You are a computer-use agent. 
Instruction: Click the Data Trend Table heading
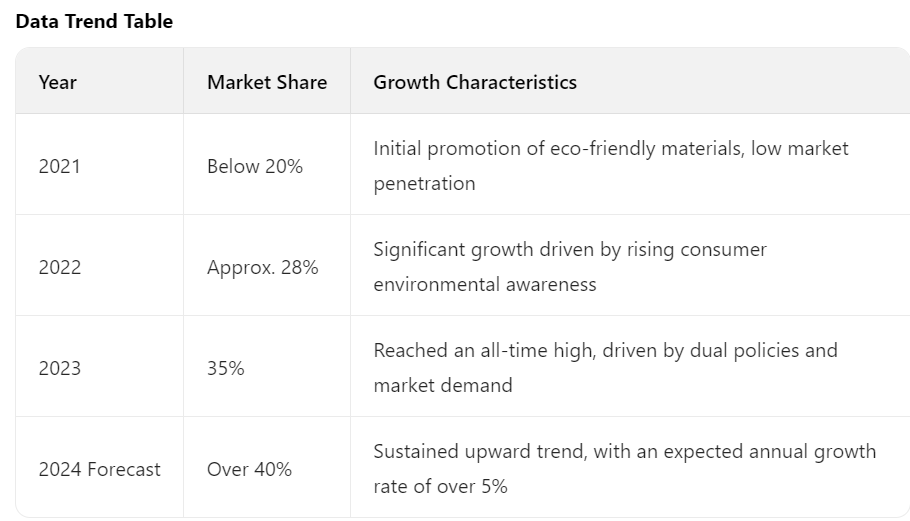click(94, 21)
